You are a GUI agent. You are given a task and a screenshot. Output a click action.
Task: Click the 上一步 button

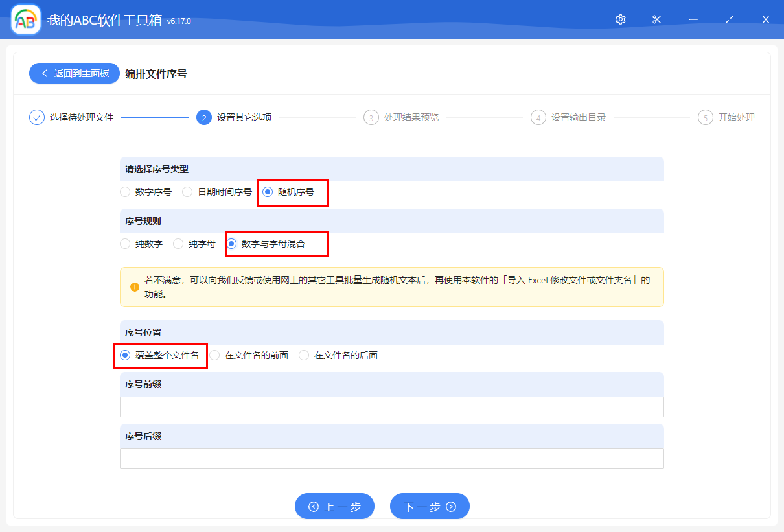pos(334,506)
